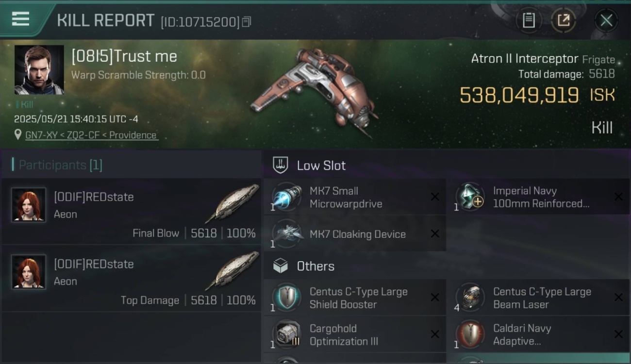Open REDstate Final Blow participant entry

(131, 212)
